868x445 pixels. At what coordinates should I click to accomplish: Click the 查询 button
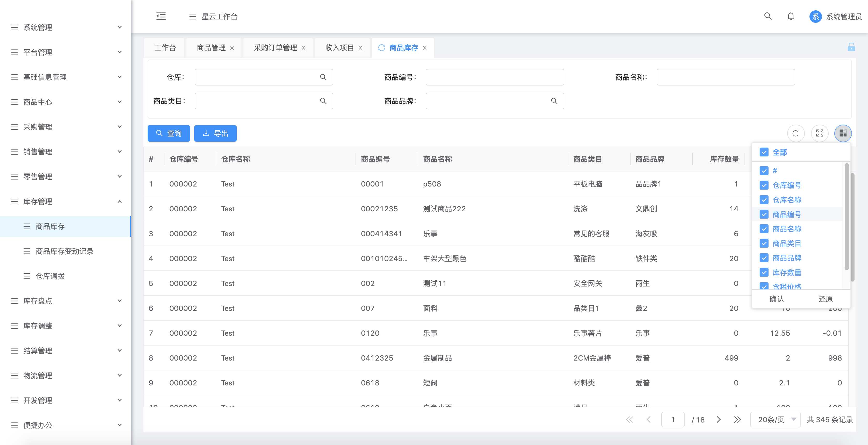(x=169, y=133)
